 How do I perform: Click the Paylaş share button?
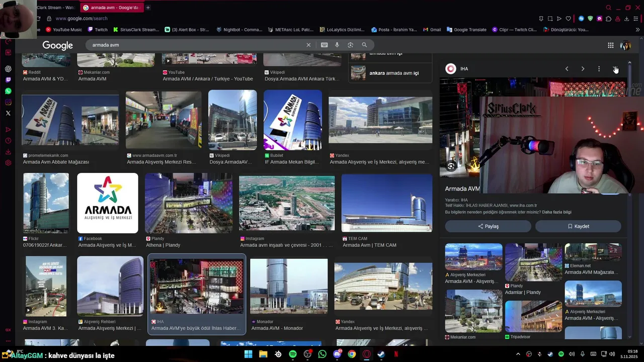pos(488,226)
